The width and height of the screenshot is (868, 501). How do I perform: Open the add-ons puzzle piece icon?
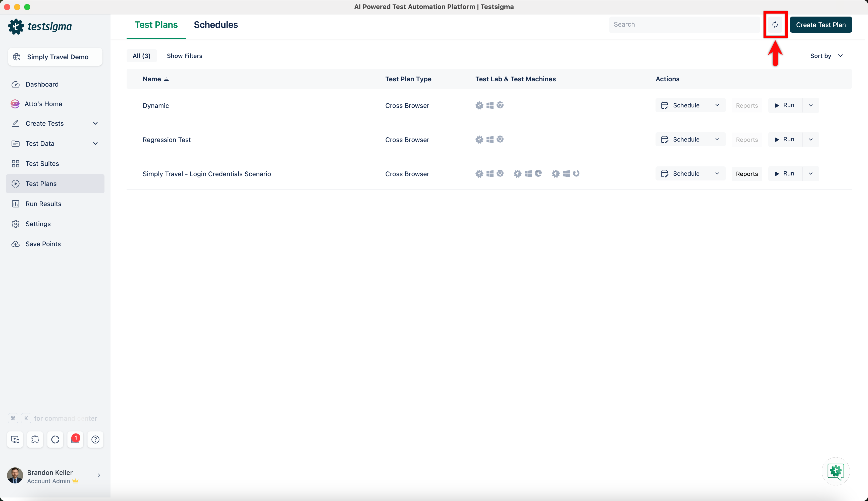coord(35,440)
